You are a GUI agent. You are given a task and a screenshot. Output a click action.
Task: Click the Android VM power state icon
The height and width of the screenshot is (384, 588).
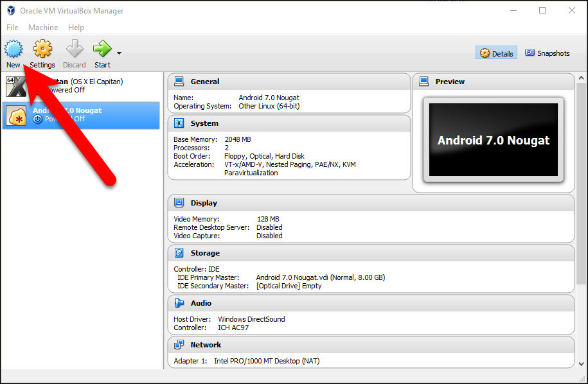coord(37,119)
